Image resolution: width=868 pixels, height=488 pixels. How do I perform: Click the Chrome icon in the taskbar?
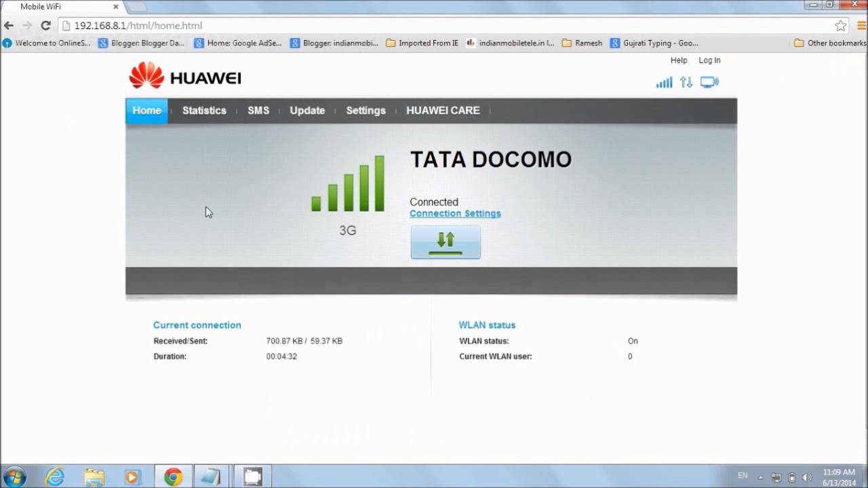173,477
